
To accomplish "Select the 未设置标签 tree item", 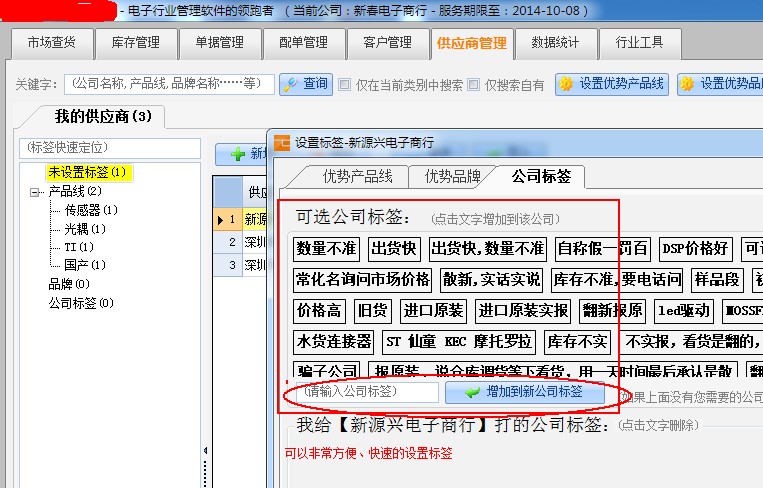I will (x=88, y=173).
